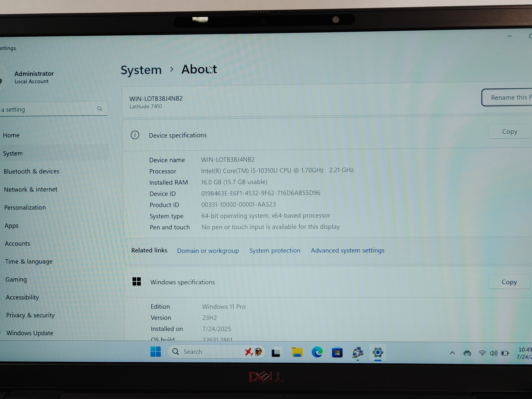This screenshot has height=399, width=532.
Task: Click the network computers app taskbar icon
Action: click(x=357, y=352)
